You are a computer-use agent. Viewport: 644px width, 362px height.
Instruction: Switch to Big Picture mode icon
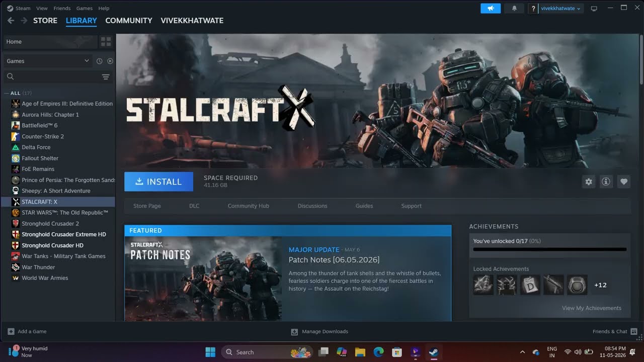(x=594, y=9)
